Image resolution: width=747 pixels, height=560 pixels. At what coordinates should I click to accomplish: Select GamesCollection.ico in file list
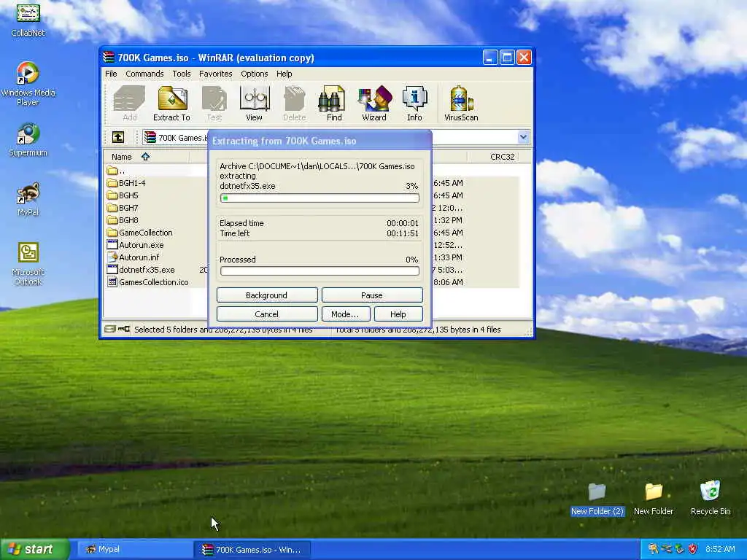pyautogui.click(x=147, y=282)
